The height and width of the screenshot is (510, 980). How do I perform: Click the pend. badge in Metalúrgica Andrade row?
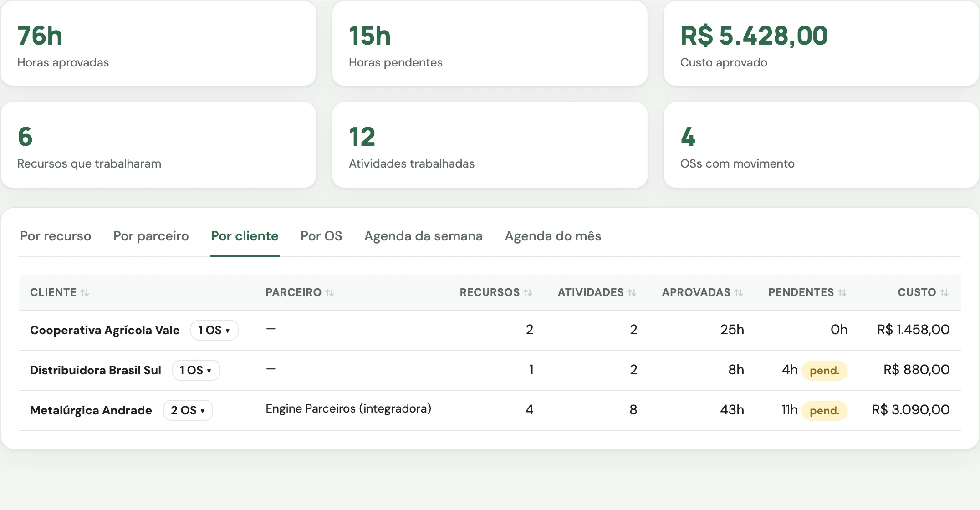(824, 411)
